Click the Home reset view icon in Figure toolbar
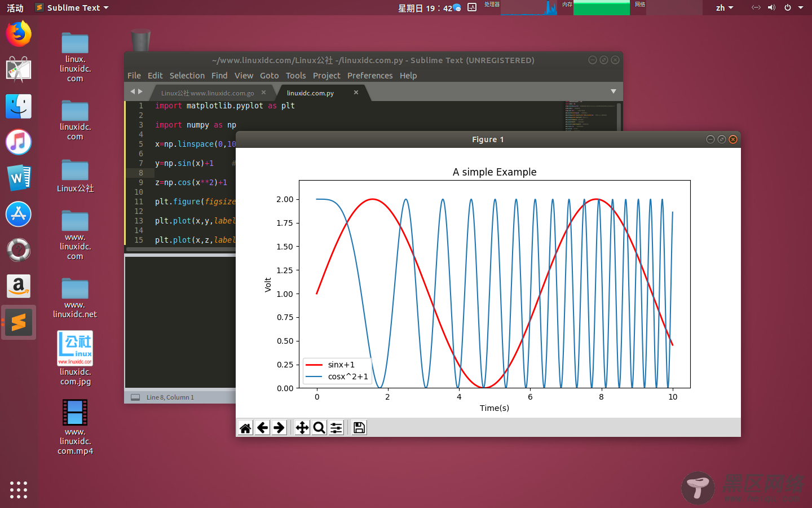The image size is (812, 508). [x=245, y=428]
